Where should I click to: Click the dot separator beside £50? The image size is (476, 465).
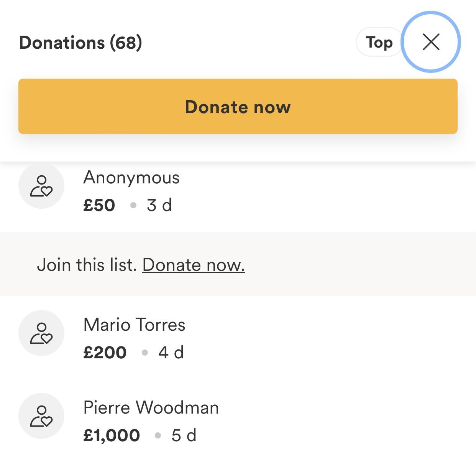click(133, 205)
